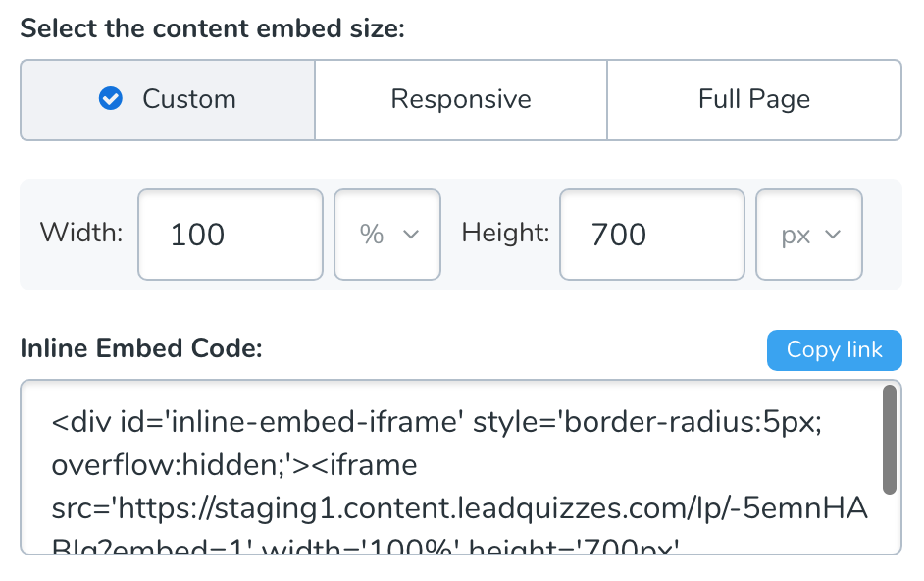The image size is (924, 581).
Task: Click the "Width:" label text
Action: [81, 233]
